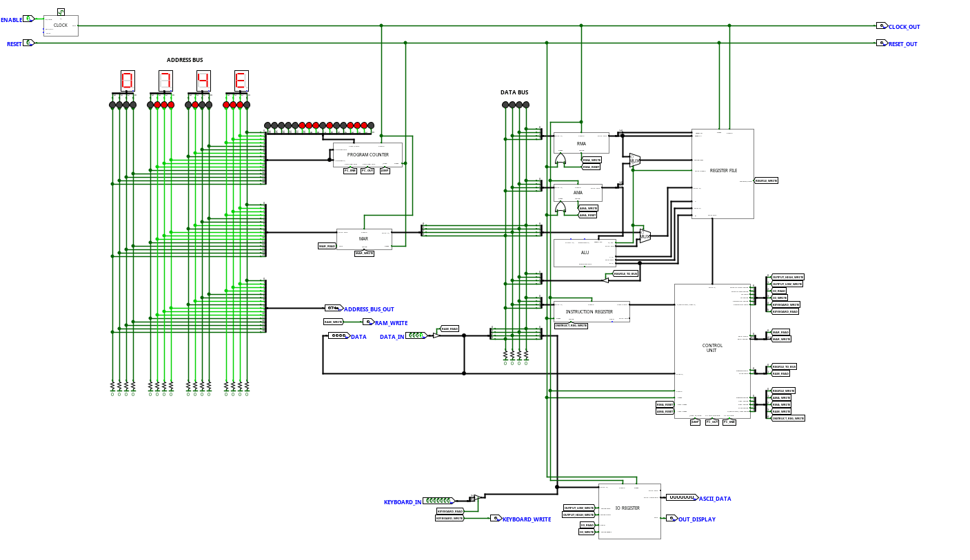
Task: Select AMA_RESET tunnel beside the AMA OR gate
Action: pos(587,215)
